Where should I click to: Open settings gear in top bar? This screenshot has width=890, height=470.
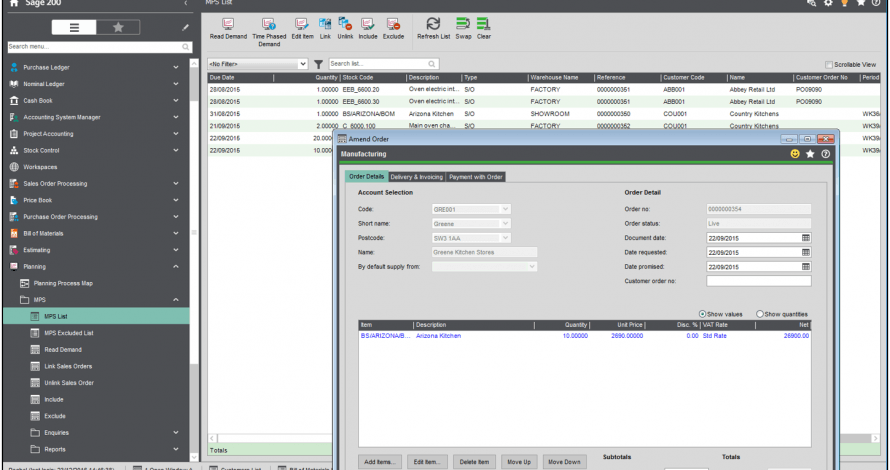(828, 3)
